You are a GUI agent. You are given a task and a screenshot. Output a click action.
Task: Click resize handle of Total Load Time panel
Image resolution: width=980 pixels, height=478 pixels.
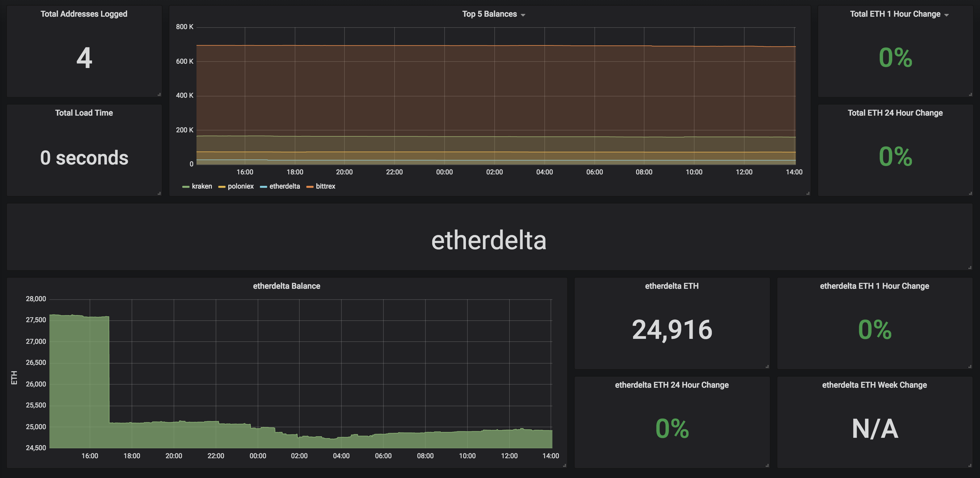click(x=159, y=193)
